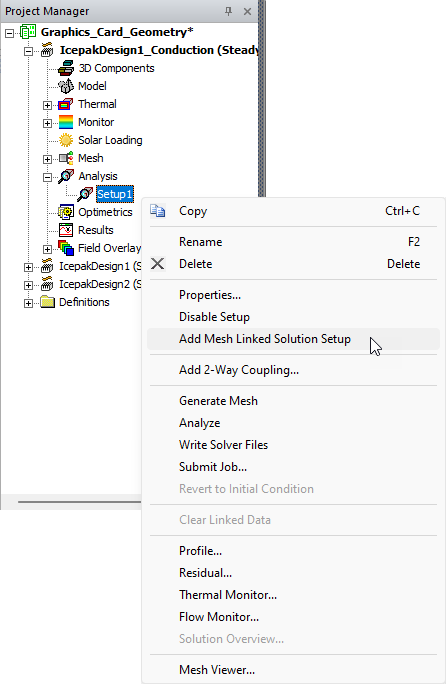Screen dimensions: 446x684
Task: Click the Mesh node icon
Action: tap(66, 158)
